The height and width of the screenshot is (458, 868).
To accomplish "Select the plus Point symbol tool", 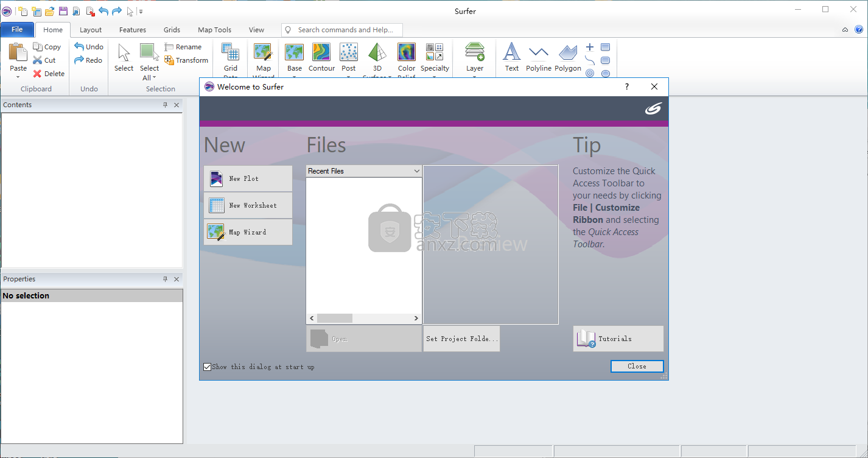I will click(590, 47).
